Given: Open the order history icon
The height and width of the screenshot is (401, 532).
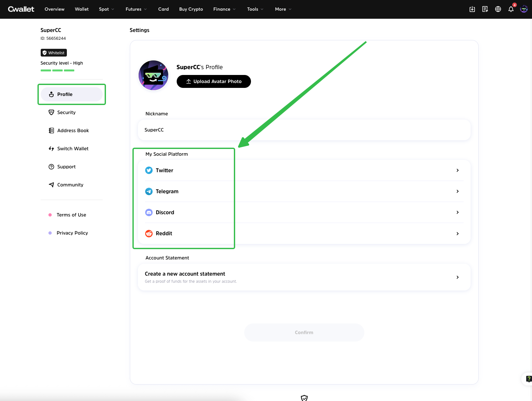Looking at the screenshot, I should [x=485, y=9].
